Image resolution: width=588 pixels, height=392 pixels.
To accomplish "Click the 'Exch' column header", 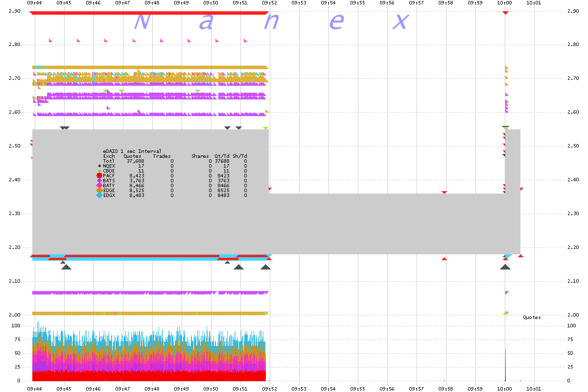I will click(x=109, y=156).
